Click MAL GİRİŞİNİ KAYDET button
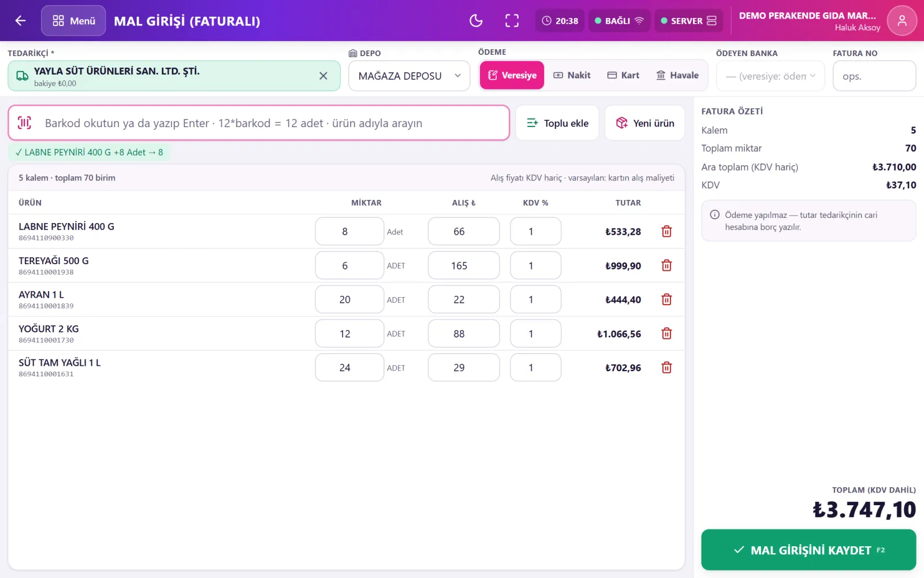The width and height of the screenshot is (924, 578). coord(808,550)
